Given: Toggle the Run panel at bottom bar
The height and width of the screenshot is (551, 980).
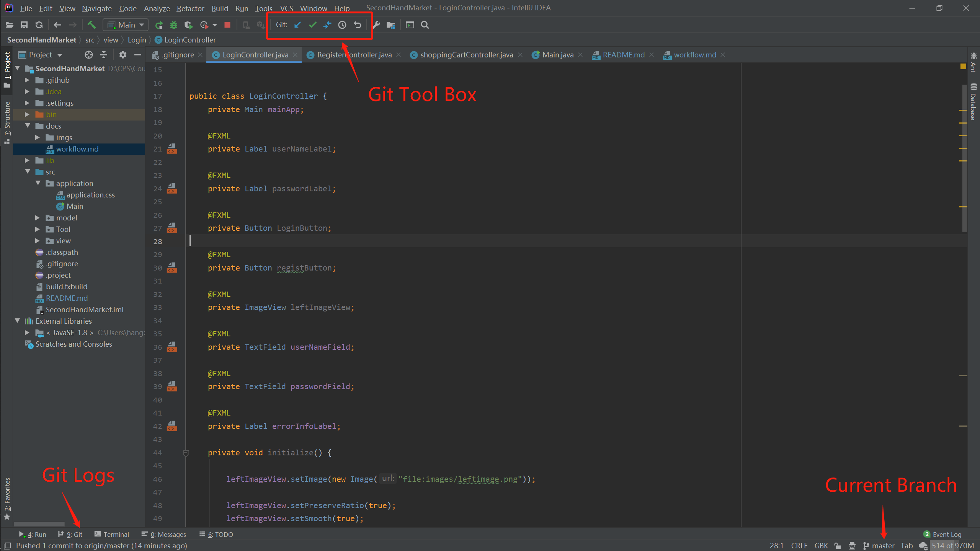Looking at the screenshot, I should 34,533.
